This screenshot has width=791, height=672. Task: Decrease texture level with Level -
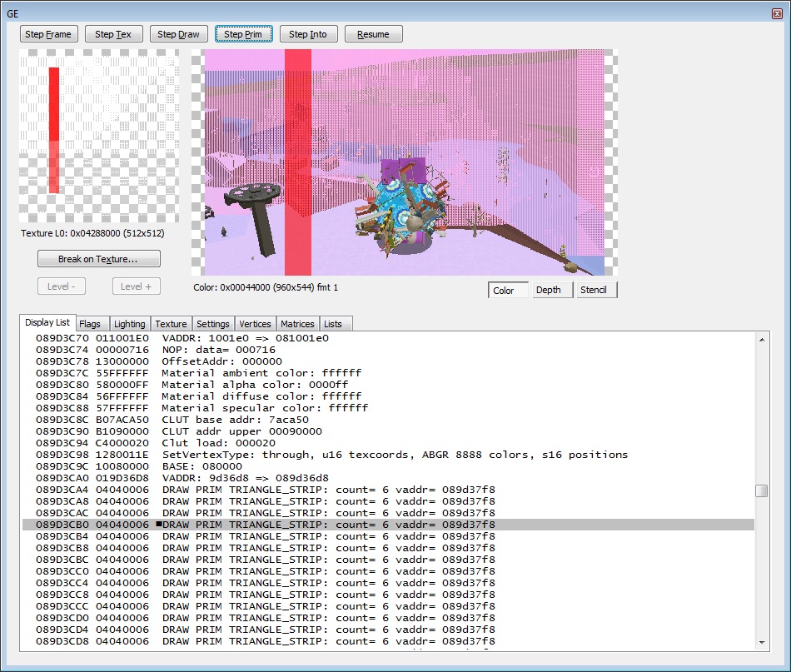tap(62, 286)
